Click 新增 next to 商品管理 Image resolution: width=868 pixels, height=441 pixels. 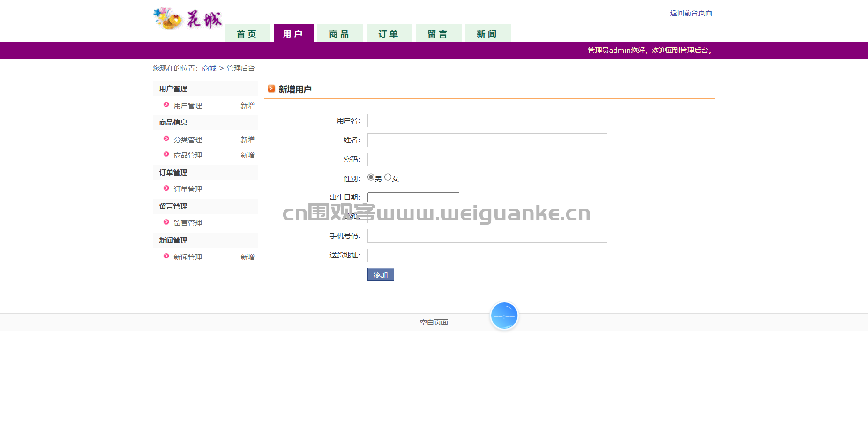point(247,155)
